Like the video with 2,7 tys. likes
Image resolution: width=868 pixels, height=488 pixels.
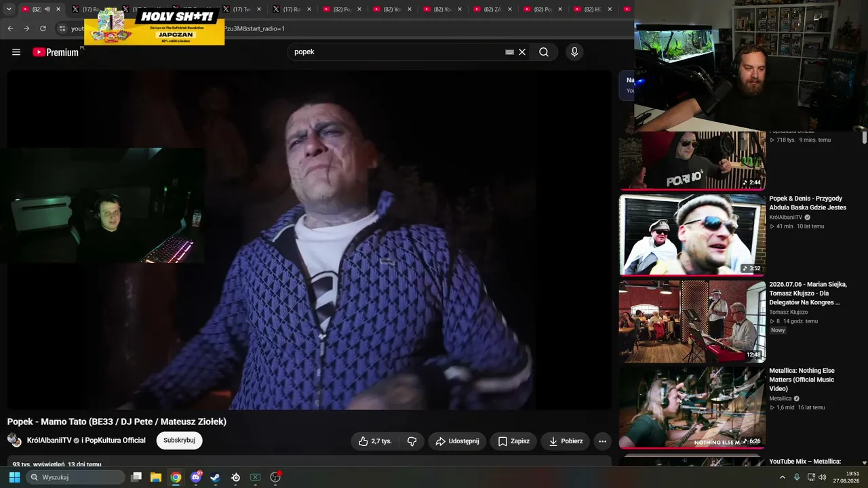(x=375, y=441)
